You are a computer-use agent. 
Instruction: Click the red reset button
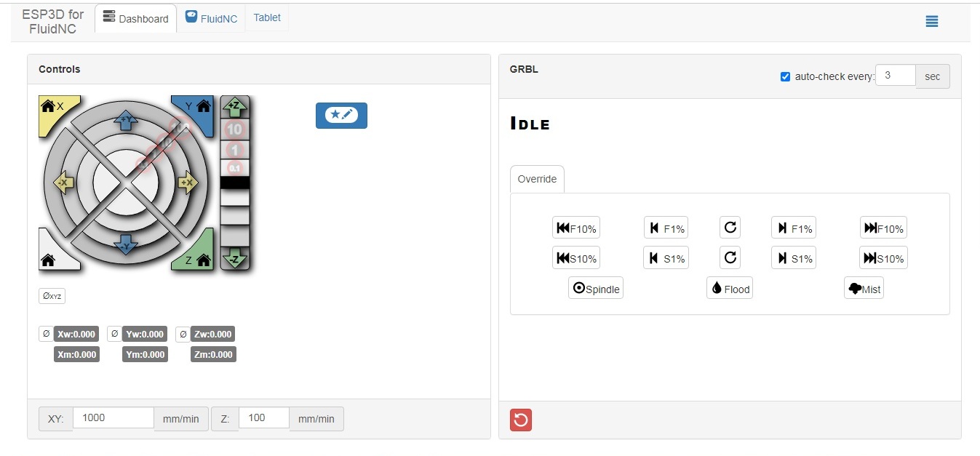(x=521, y=420)
